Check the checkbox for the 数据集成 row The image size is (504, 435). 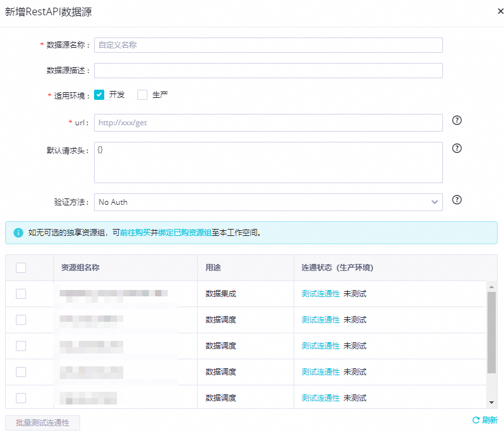pos(21,294)
